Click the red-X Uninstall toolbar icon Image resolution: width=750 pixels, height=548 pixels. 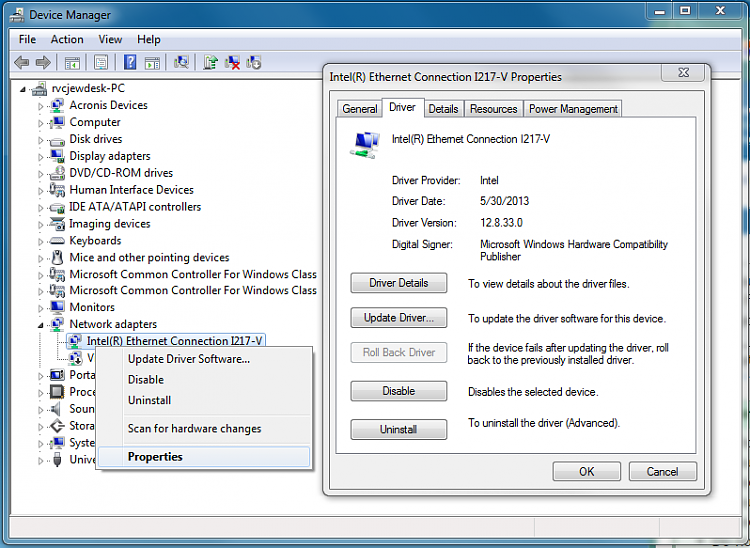tap(232, 63)
